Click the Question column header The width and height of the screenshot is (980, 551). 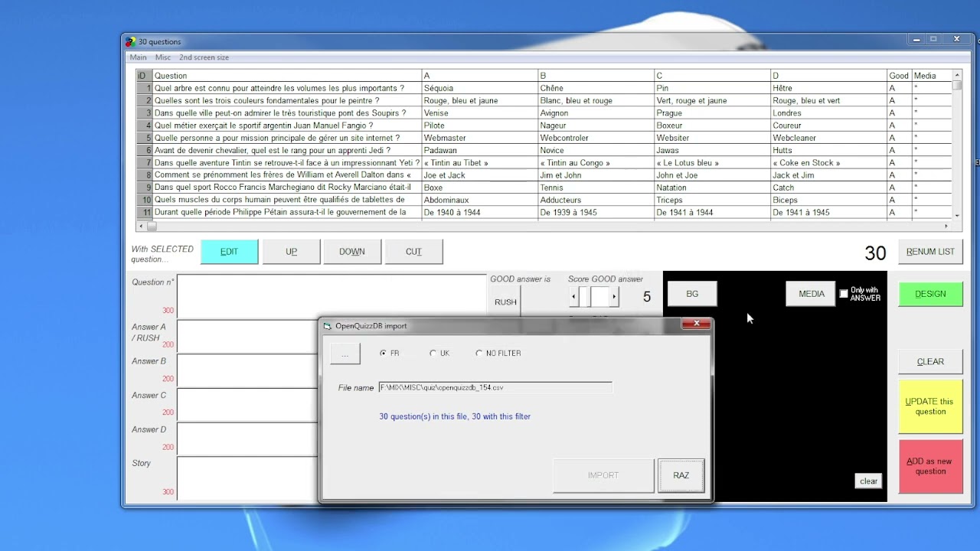coord(287,76)
